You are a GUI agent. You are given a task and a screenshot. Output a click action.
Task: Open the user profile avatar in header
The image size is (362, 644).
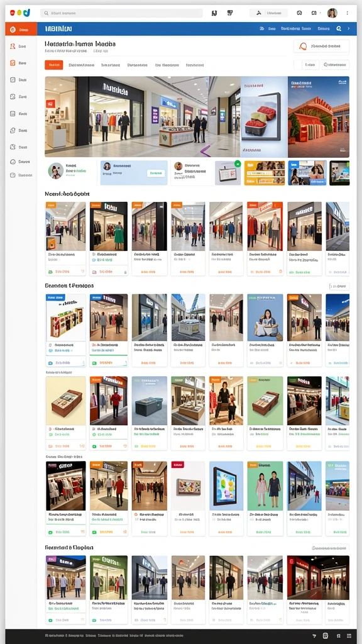point(332,13)
